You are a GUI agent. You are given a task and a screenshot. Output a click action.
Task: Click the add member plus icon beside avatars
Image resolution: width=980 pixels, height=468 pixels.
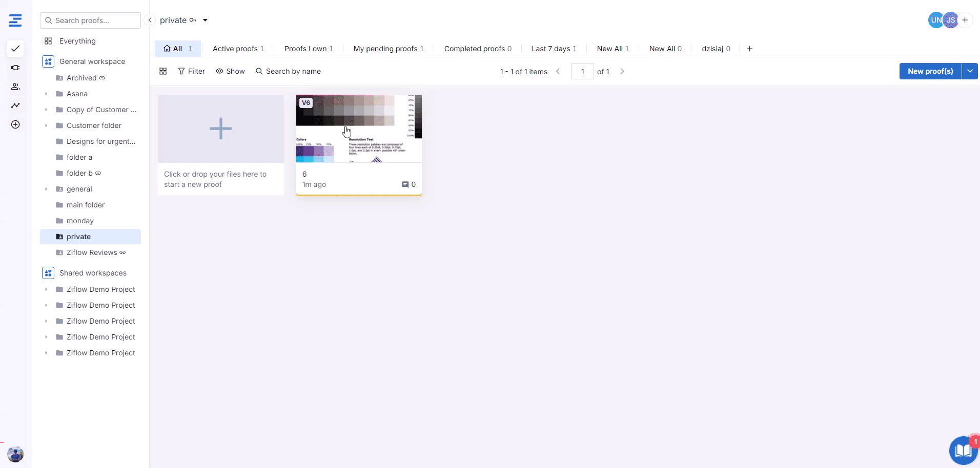(965, 20)
